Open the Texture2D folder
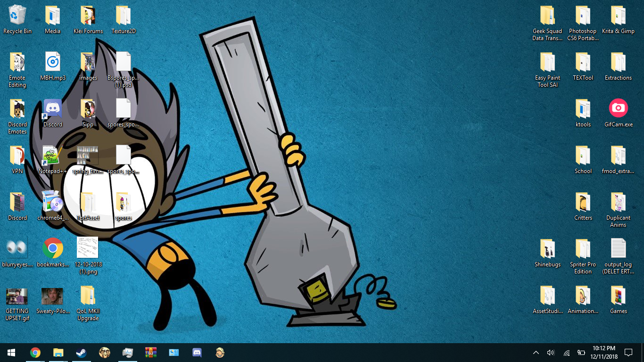This screenshot has width=644, height=362. coord(124,20)
